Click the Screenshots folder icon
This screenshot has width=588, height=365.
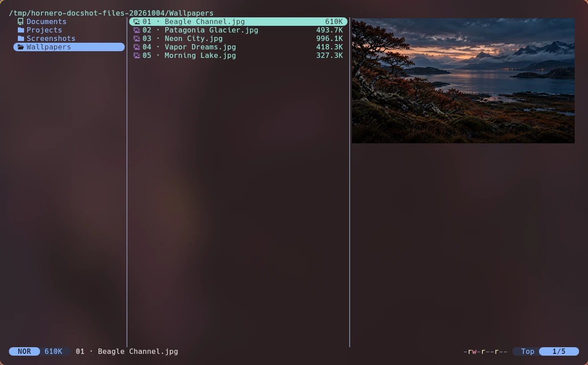point(20,38)
